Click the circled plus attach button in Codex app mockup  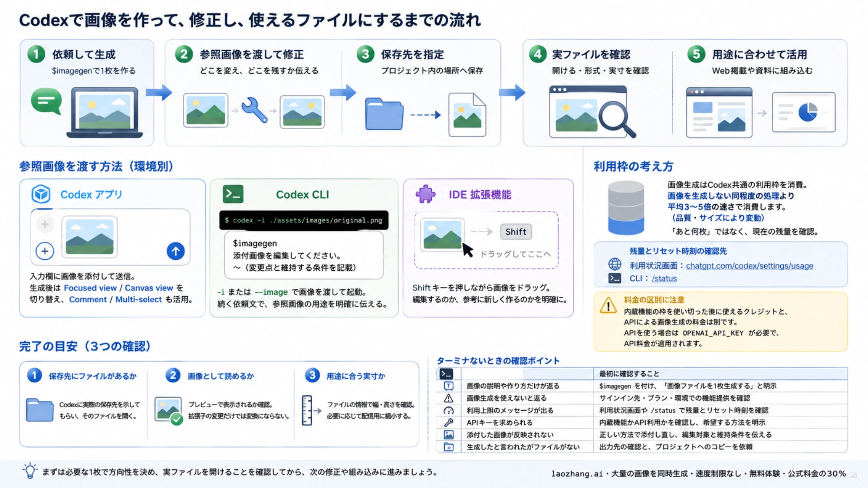click(x=45, y=251)
